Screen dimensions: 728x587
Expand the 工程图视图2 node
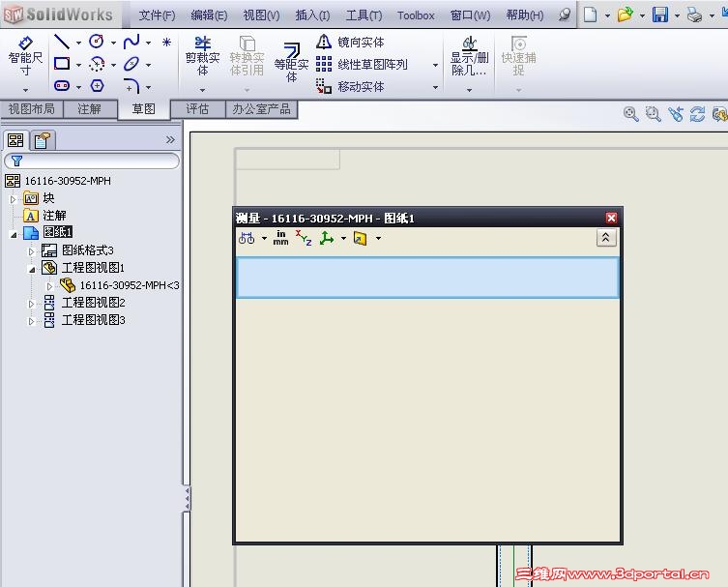click(31, 304)
